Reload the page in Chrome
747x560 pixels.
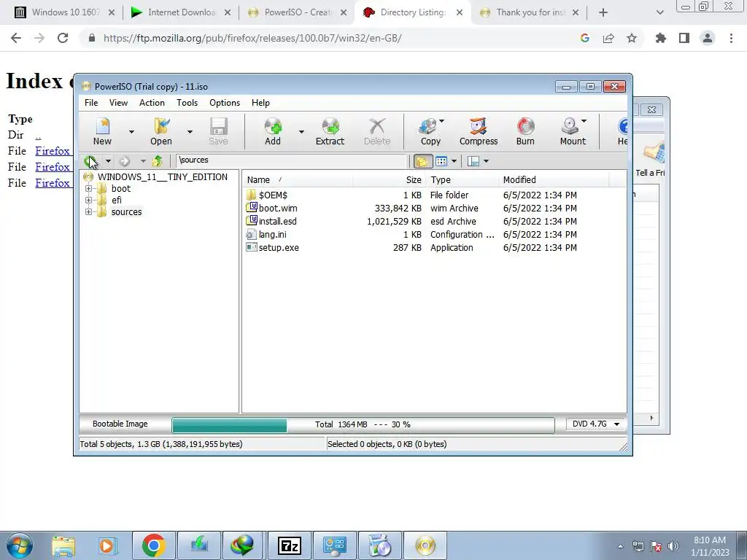click(x=63, y=38)
